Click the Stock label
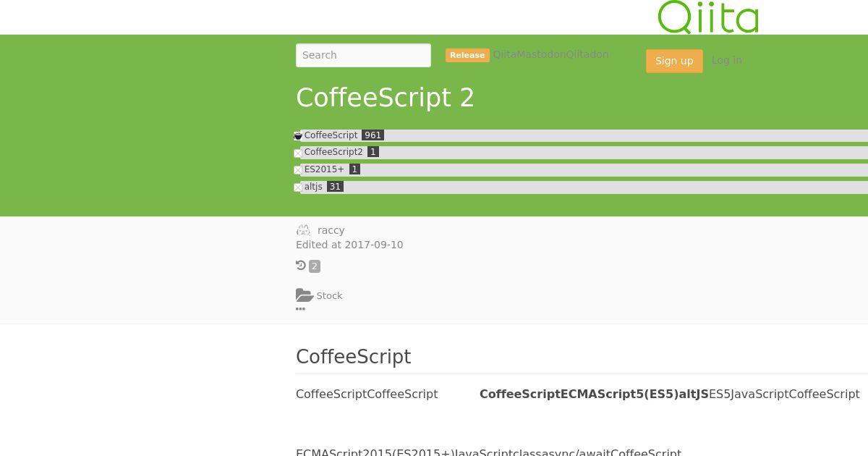The image size is (868, 456). [x=329, y=295]
